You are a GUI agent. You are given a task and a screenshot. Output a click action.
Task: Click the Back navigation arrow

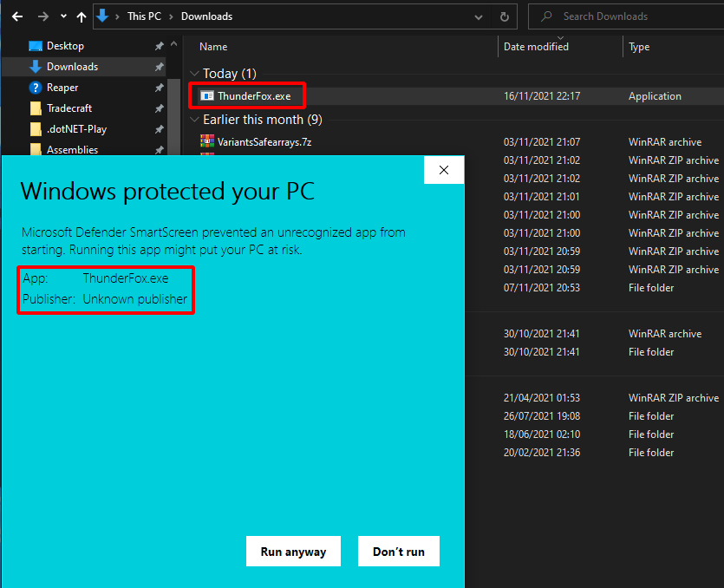[17, 16]
